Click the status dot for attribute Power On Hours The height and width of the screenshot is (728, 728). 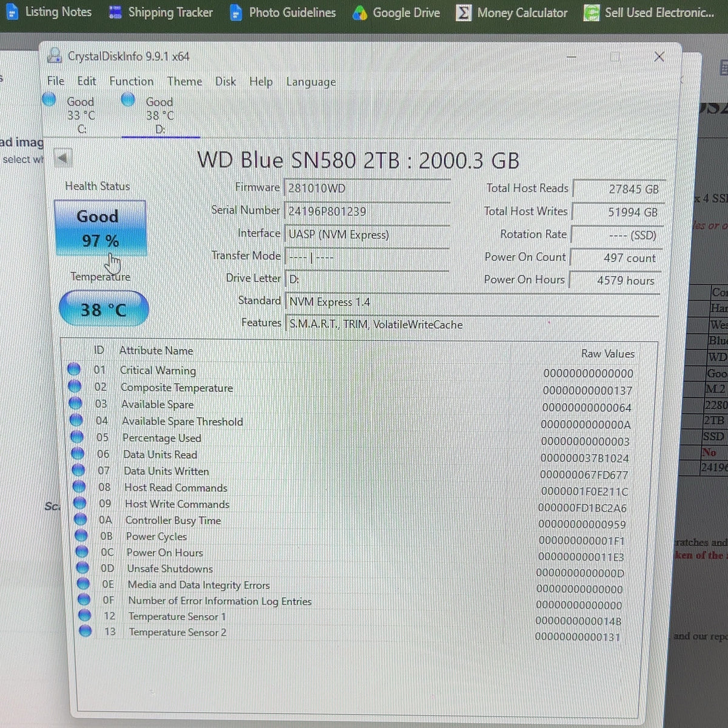coord(82,551)
